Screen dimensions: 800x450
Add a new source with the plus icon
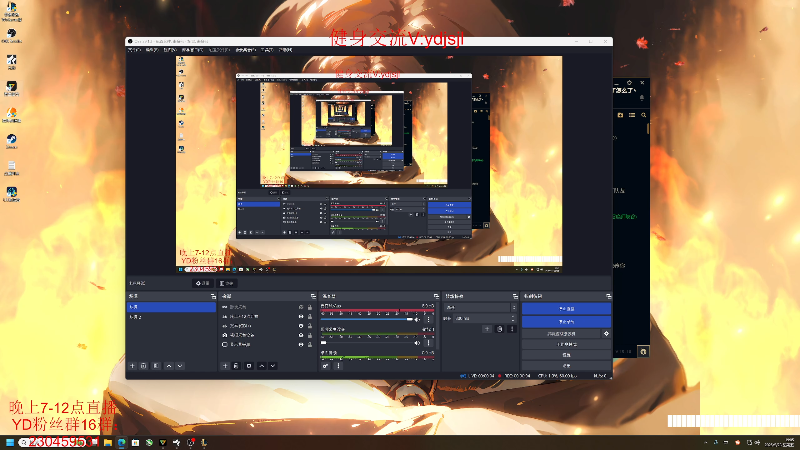point(225,366)
